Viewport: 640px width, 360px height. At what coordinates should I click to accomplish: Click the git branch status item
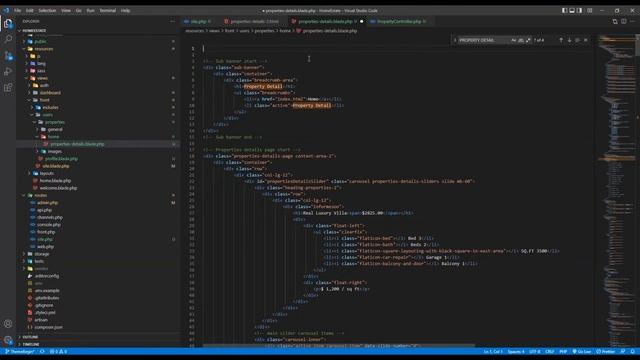(x=20, y=351)
